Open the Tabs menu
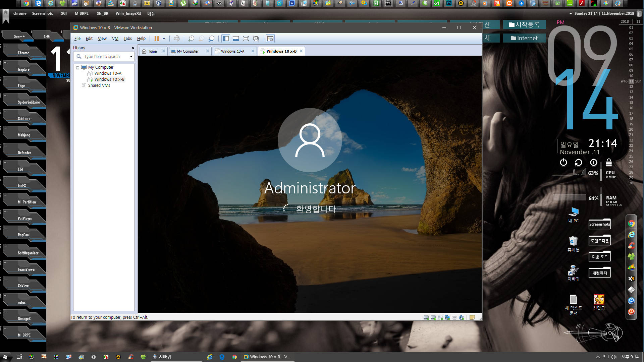 coord(128,39)
